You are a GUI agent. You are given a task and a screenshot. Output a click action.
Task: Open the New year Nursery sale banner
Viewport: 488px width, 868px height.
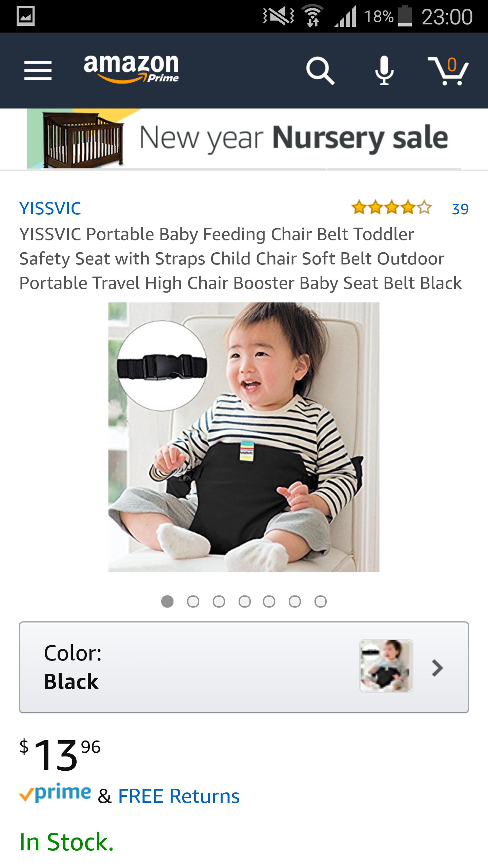[x=244, y=138]
